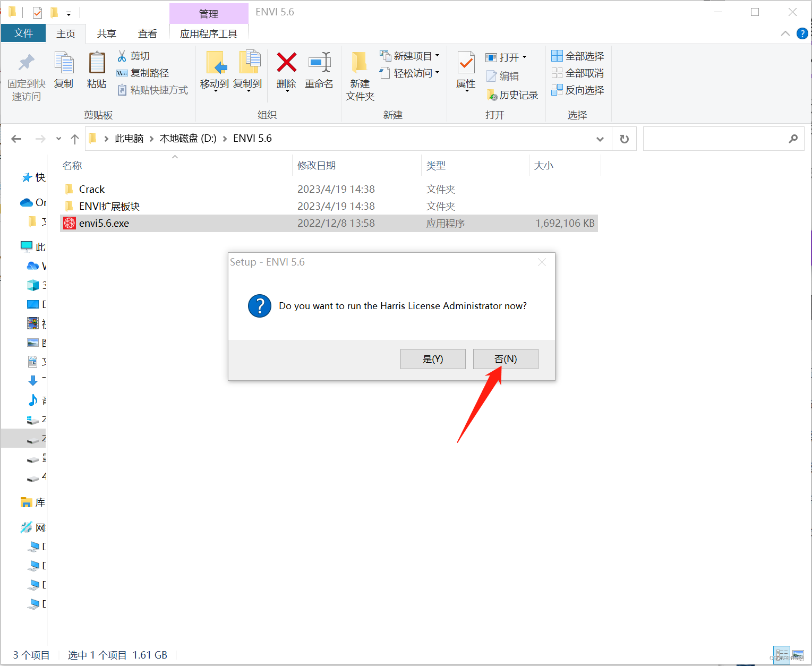Click 本地磁盘 (D:) in the breadcrumb
Screen dimensions: 812x666
(x=188, y=138)
